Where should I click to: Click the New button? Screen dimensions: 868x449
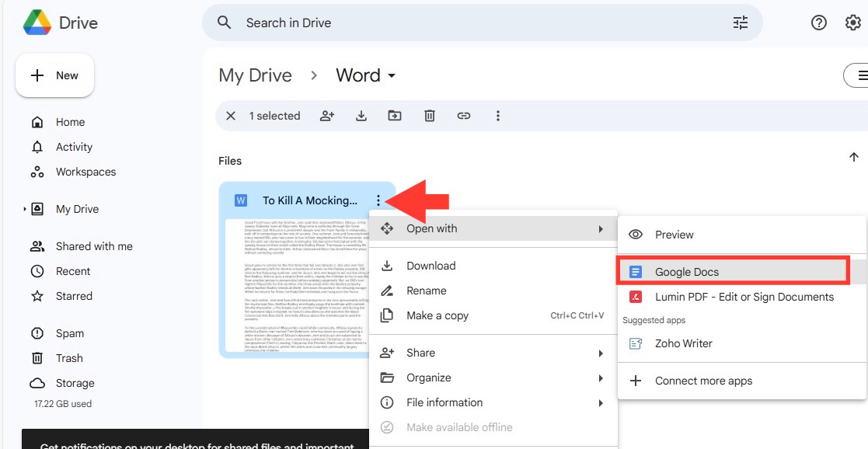(x=55, y=76)
